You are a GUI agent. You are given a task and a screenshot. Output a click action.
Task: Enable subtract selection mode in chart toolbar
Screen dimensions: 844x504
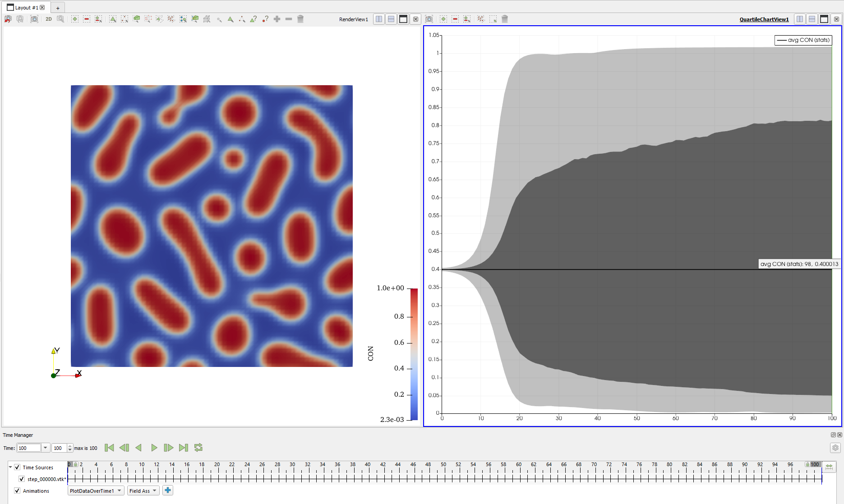[x=455, y=19]
